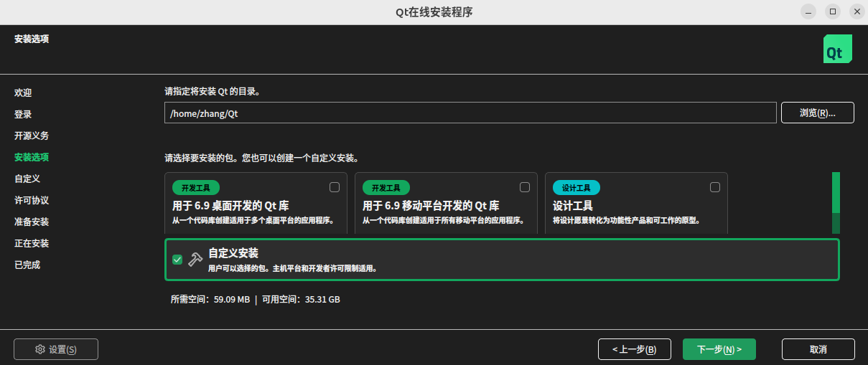Click the 用于 6.9 移动平台开发的 Qt 库 title
Image resolution: width=868 pixels, height=365 pixels.
[431, 206]
